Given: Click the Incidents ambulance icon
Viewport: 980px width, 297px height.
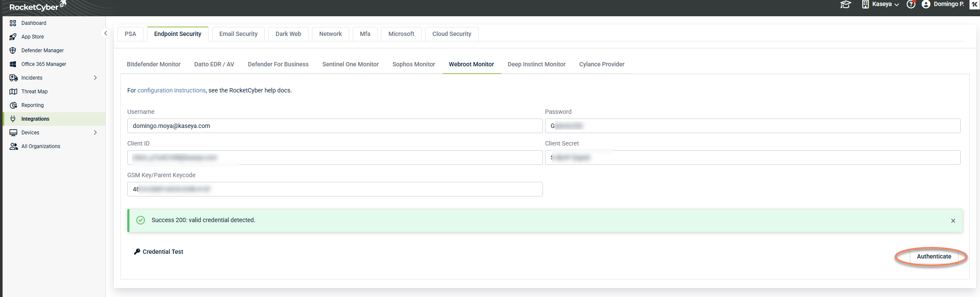Looking at the screenshot, I should pyautogui.click(x=13, y=78).
